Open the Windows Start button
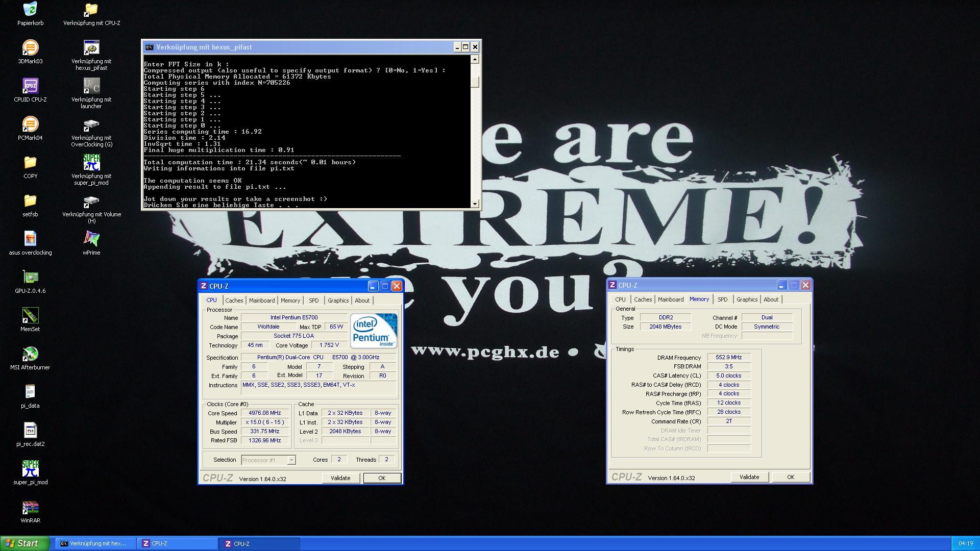Image resolution: width=980 pixels, height=551 pixels. pyautogui.click(x=25, y=543)
